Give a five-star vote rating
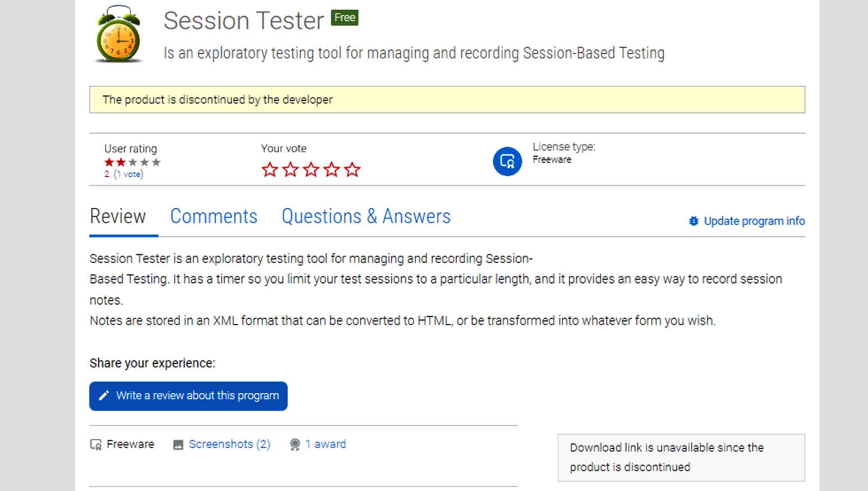The image size is (868, 491). [x=351, y=170]
